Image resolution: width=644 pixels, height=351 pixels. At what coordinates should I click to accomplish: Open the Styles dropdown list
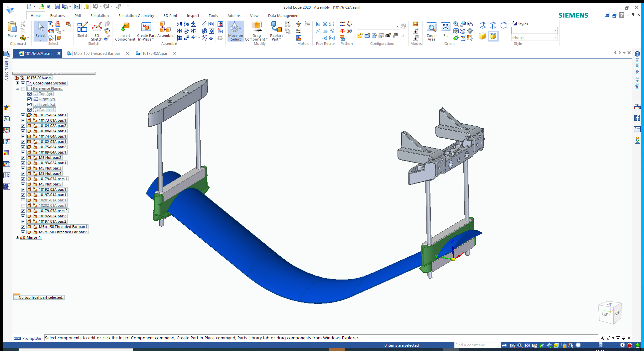pyautogui.click(x=555, y=31)
